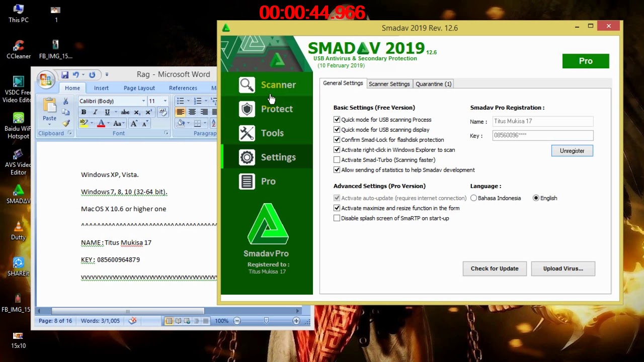Toggle Quick mode for USB scanning Process
Screen dimensions: 644x362
coord(337,120)
